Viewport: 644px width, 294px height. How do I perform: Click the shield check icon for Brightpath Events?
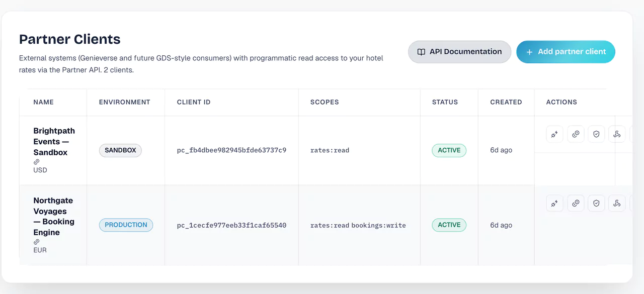596,134
